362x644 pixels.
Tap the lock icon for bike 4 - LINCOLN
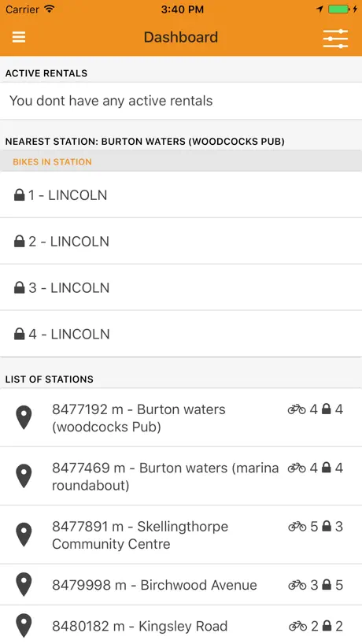(20, 334)
